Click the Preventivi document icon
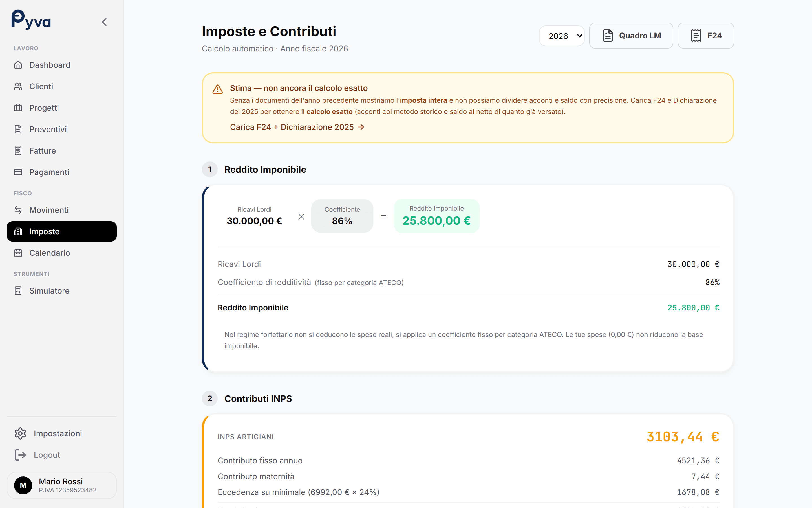812x508 pixels. pyautogui.click(x=18, y=129)
